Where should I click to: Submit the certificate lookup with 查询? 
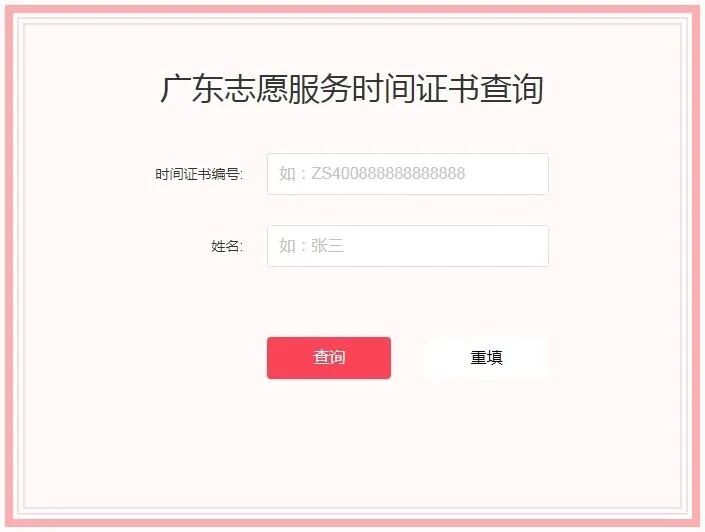pos(329,358)
